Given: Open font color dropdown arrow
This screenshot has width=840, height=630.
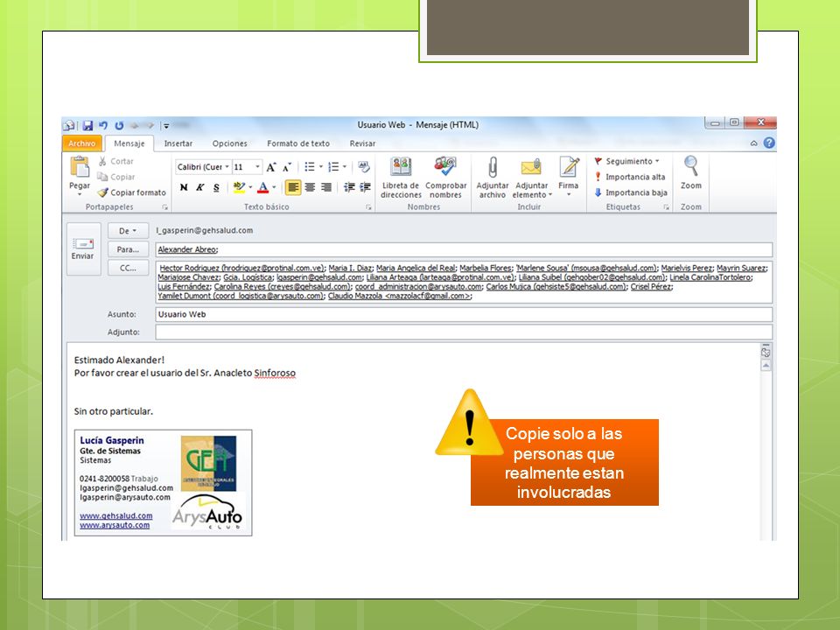Looking at the screenshot, I should point(274,187).
